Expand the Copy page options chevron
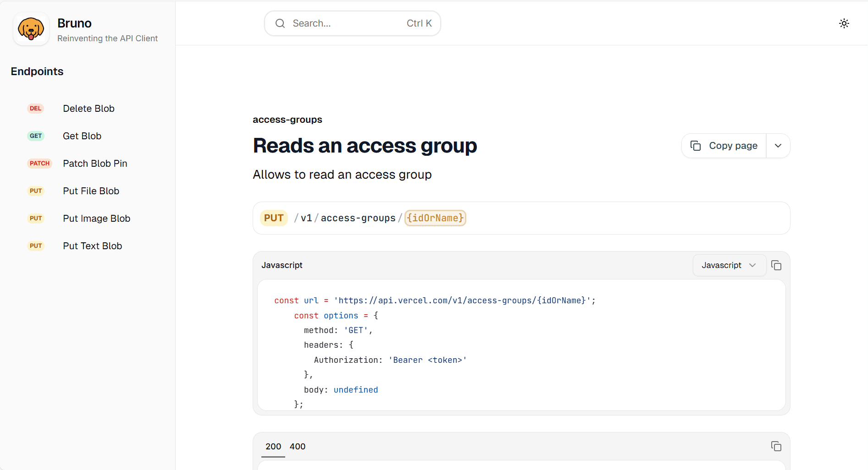 [x=778, y=146]
